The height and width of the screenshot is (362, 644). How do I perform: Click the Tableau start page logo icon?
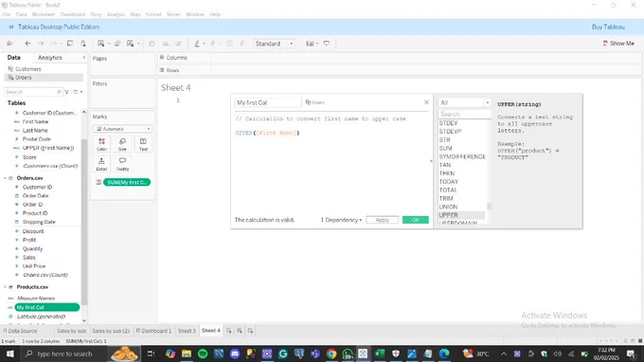[9, 44]
